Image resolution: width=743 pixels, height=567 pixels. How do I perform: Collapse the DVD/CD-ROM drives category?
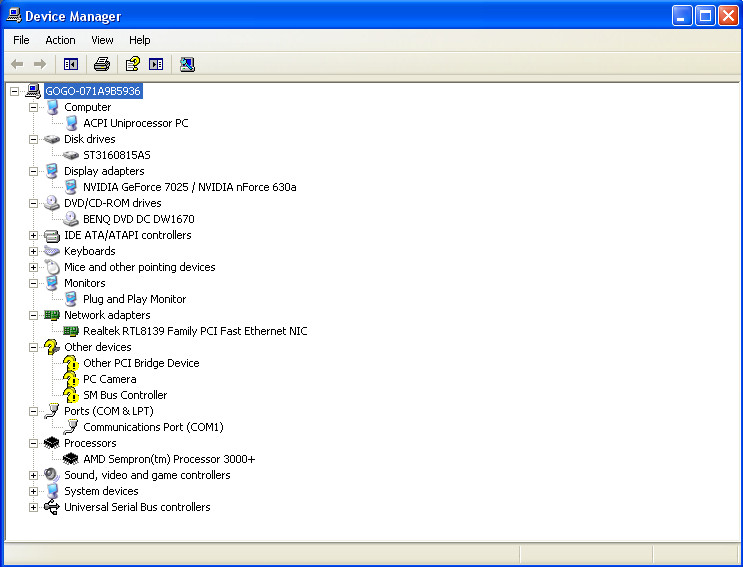(33, 203)
